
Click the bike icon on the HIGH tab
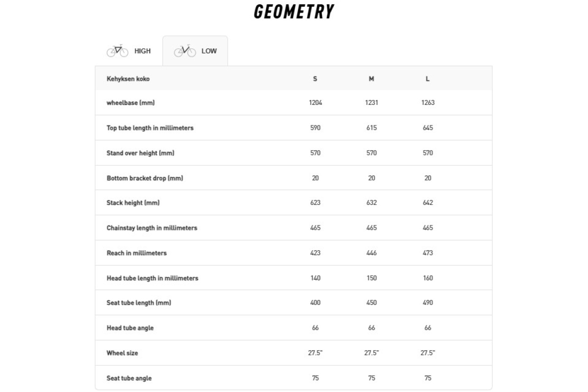(x=117, y=51)
